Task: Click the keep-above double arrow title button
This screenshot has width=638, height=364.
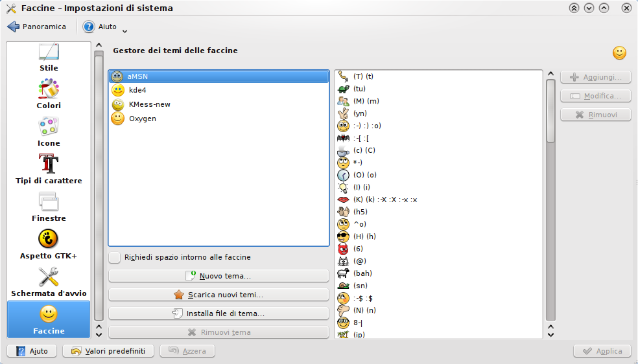Action: 574,8
